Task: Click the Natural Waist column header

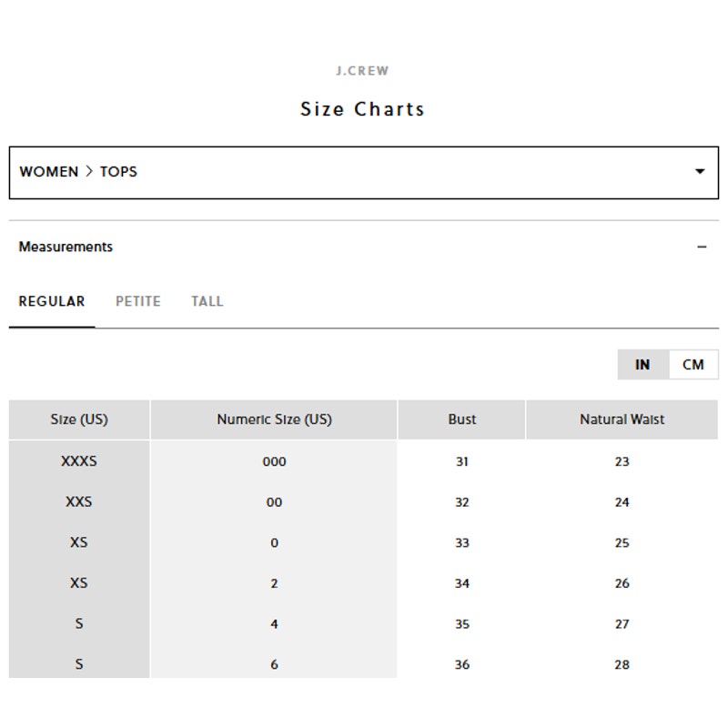Action: (622, 420)
